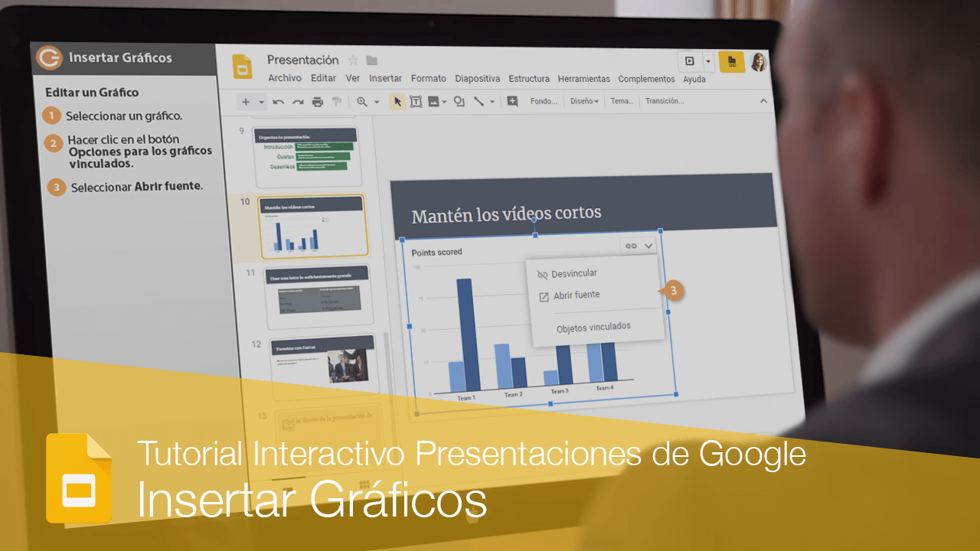Click the Present play icon button
Viewport: 980px width, 551px height.
[690, 61]
